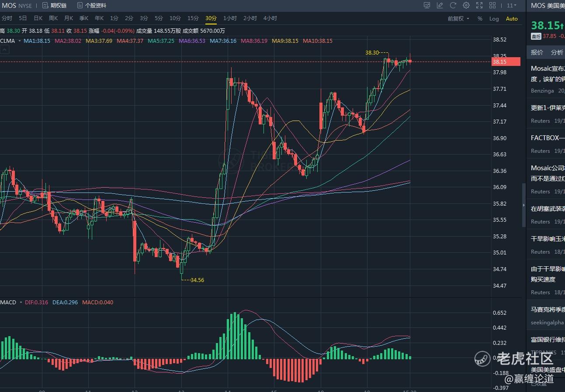This screenshot has width=565, height=392.
Task: Select the 1小时 interval
Action: tap(230, 18)
